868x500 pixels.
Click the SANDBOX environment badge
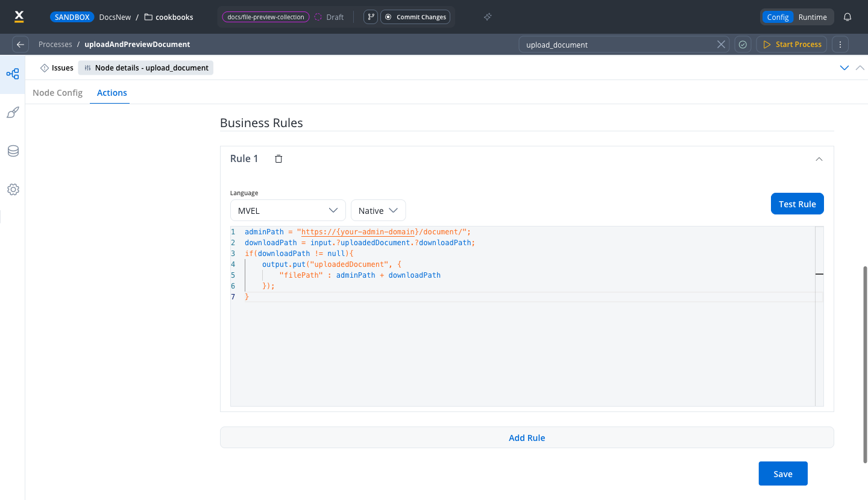point(72,17)
